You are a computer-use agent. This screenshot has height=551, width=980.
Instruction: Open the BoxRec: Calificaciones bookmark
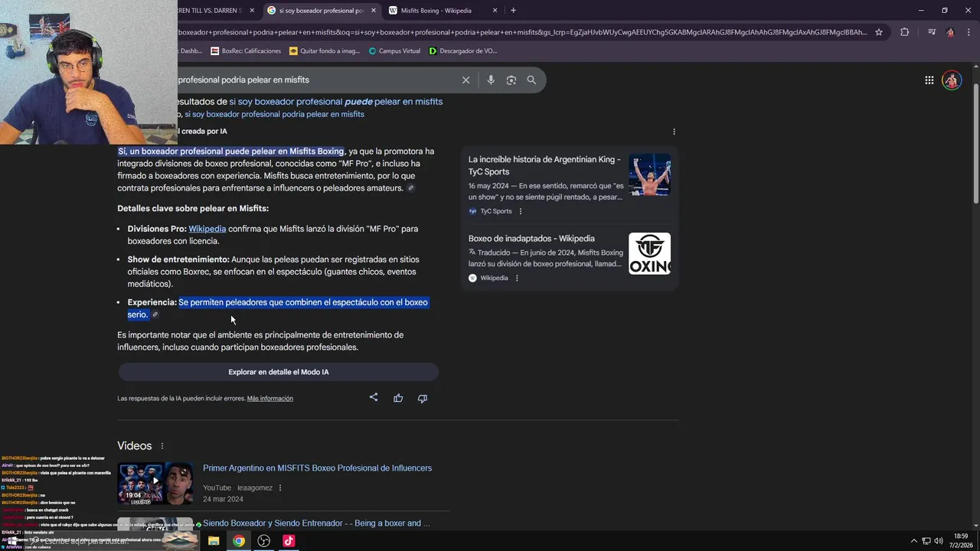click(x=245, y=51)
